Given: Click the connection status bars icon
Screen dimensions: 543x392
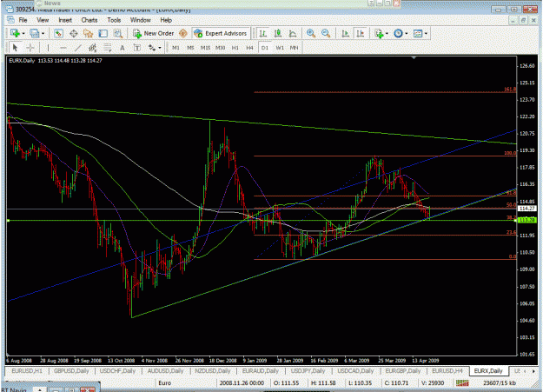Looking at the screenshot, I should (x=462, y=382).
